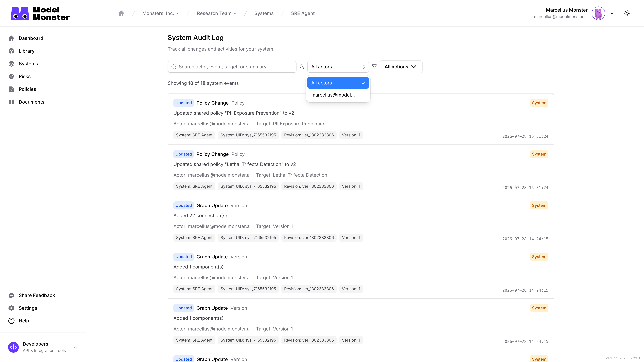This screenshot has width=644, height=362.
Task: Click the System Audit Log heading
Action: (x=196, y=38)
